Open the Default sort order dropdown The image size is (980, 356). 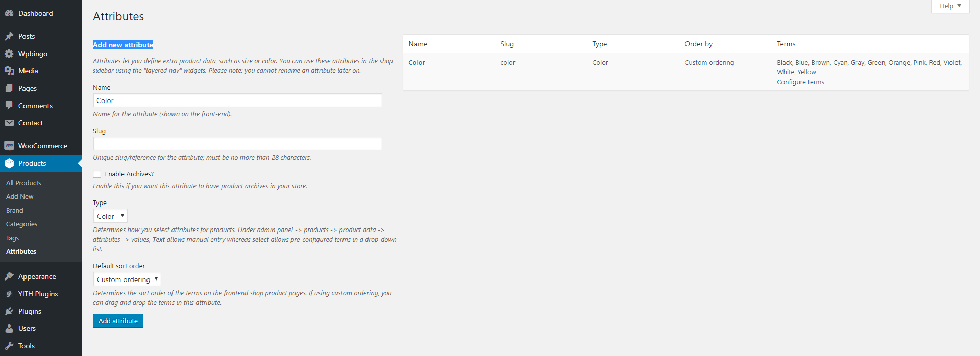click(127, 279)
